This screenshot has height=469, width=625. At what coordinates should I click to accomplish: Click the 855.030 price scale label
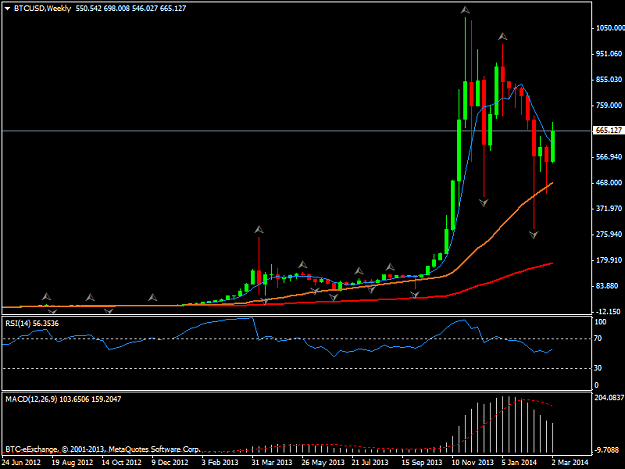pos(609,80)
